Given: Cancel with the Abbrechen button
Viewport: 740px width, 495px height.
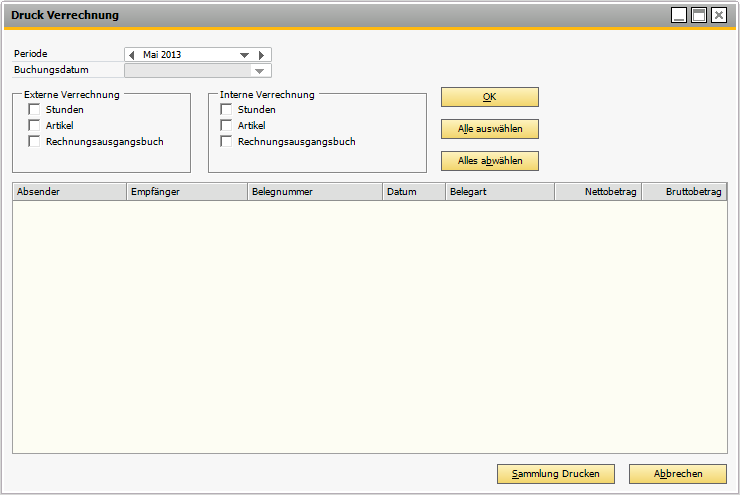Looking at the screenshot, I should pos(677,474).
